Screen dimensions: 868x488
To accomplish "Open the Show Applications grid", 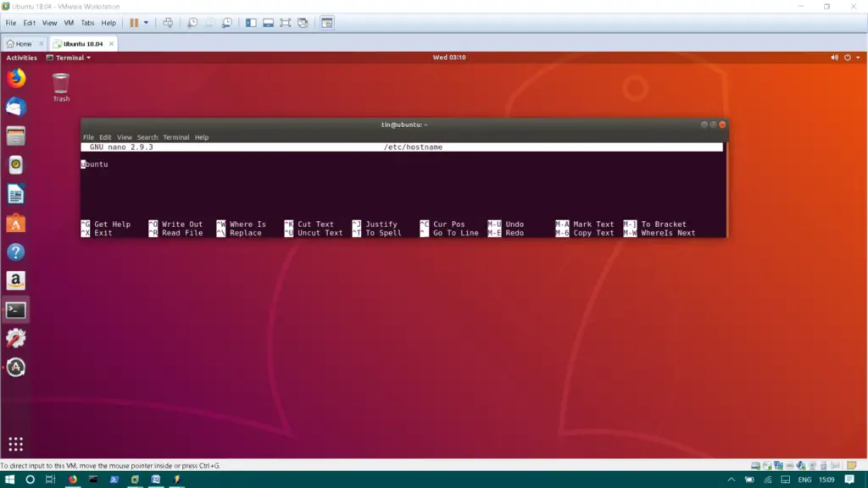I will click(16, 445).
